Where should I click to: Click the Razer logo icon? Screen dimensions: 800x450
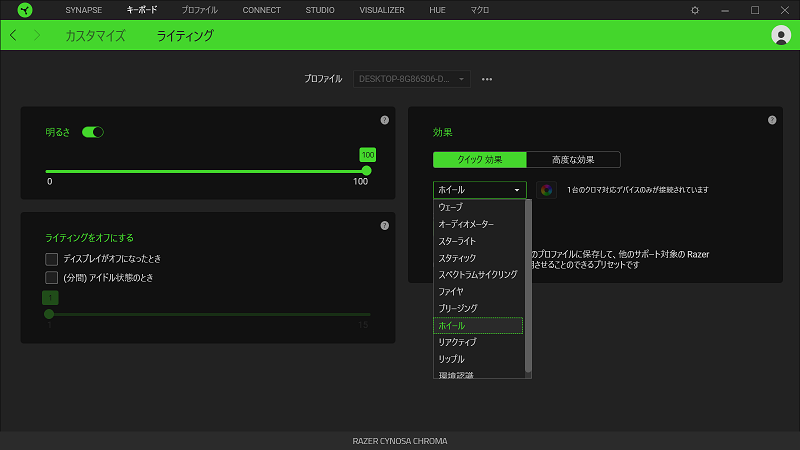[24, 10]
